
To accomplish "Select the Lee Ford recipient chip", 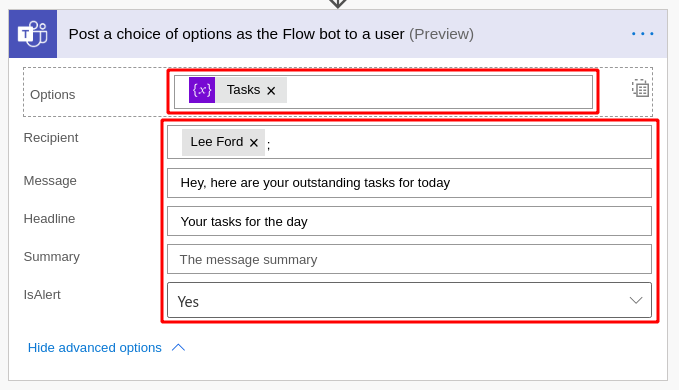I will tap(217, 142).
